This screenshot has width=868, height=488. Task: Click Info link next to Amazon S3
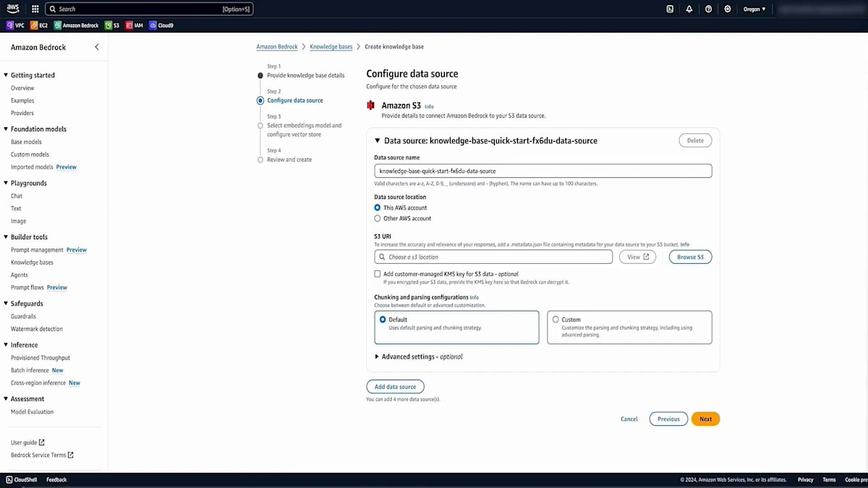pyautogui.click(x=429, y=106)
